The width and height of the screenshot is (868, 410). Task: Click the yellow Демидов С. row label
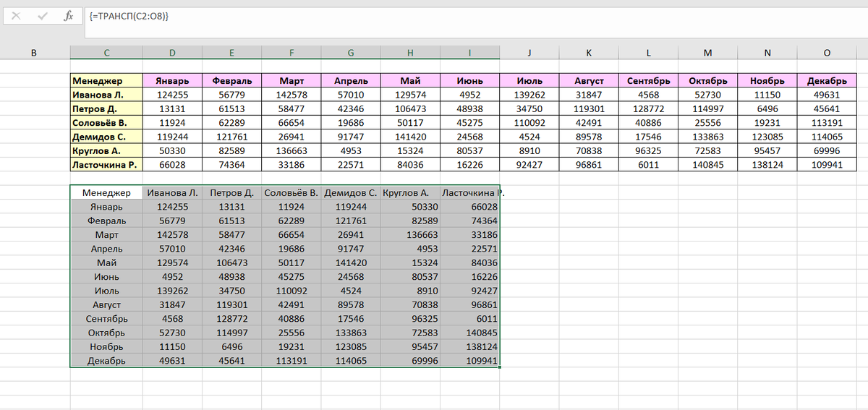pyautogui.click(x=106, y=137)
